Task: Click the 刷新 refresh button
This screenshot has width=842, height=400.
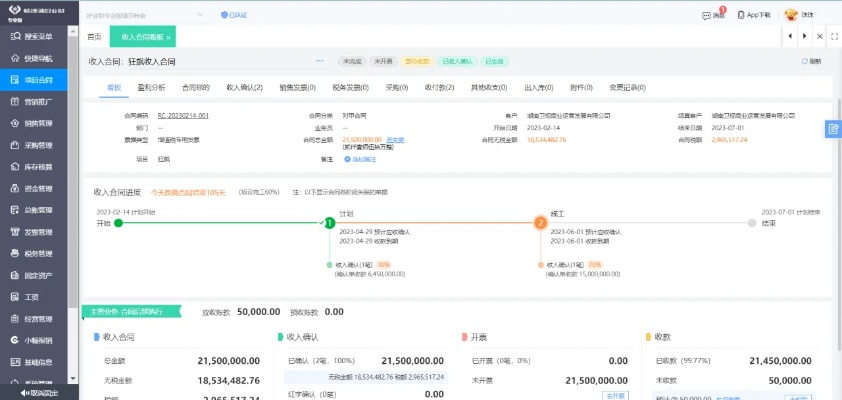Action: [811, 62]
